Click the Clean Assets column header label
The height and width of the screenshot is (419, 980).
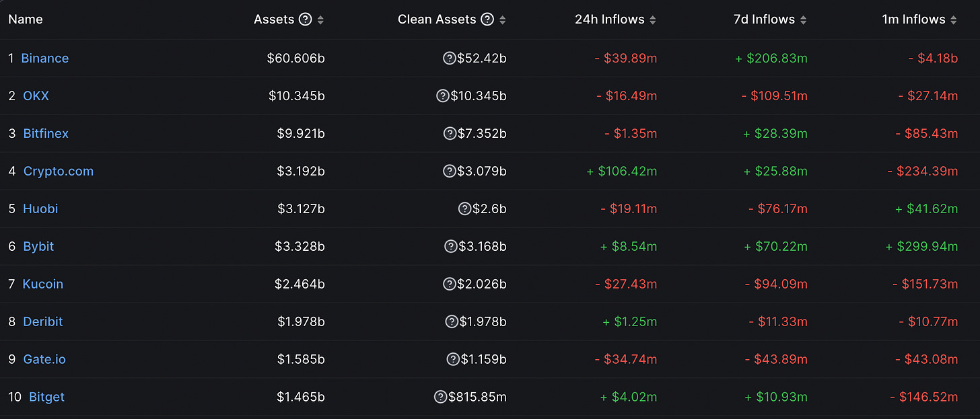[437, 20]
